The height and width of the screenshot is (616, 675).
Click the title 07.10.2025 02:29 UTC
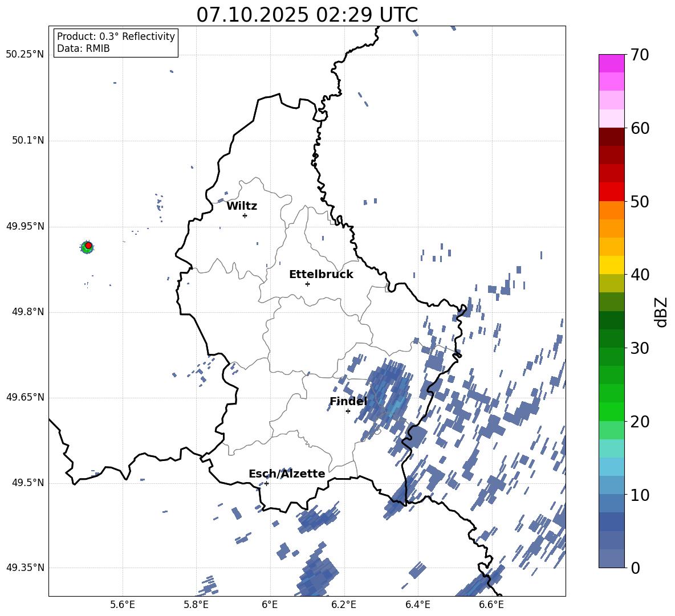point(307,15)
